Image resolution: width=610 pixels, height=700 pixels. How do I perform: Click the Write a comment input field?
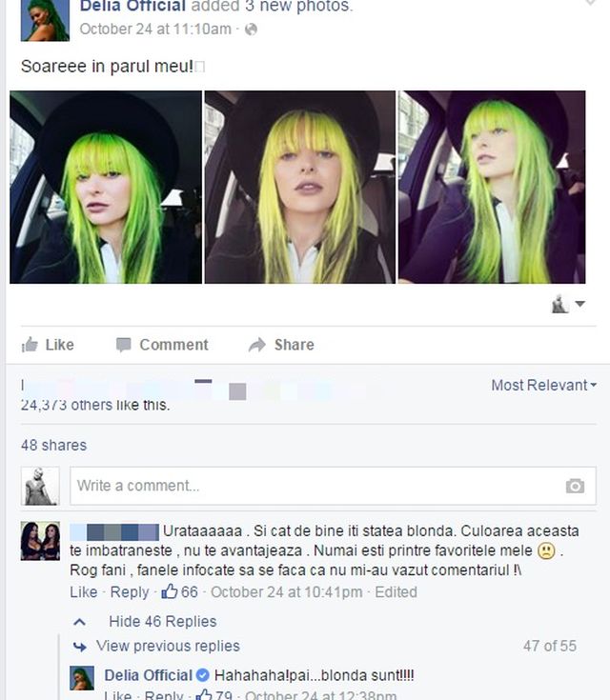[333, 486]
